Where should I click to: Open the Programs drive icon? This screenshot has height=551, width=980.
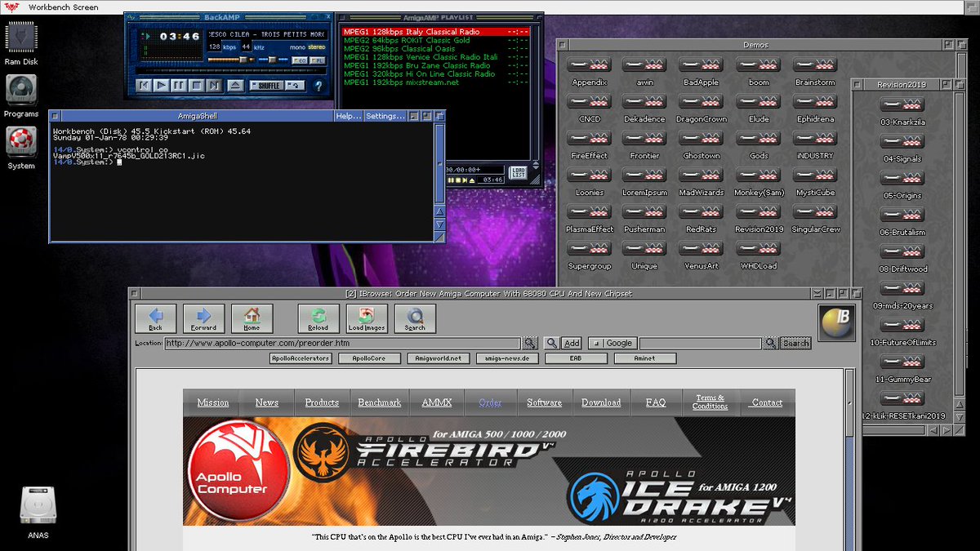21,90
